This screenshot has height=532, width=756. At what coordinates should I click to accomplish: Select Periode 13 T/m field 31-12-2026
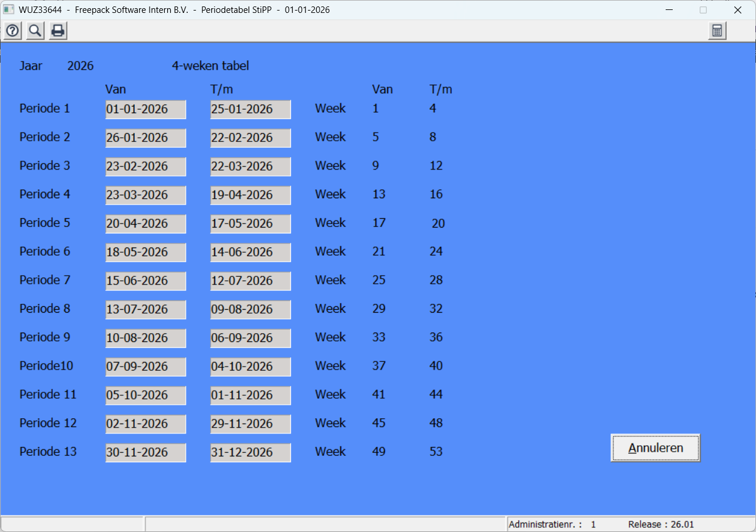pos(250,452)
